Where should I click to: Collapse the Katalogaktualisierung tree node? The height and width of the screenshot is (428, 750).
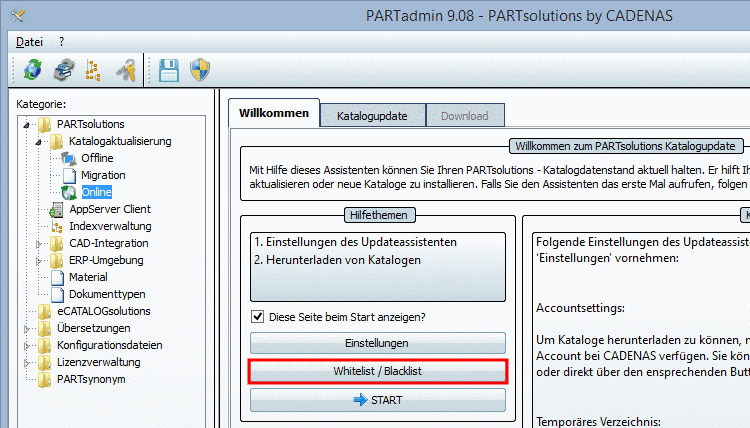[x=39, y=142]
